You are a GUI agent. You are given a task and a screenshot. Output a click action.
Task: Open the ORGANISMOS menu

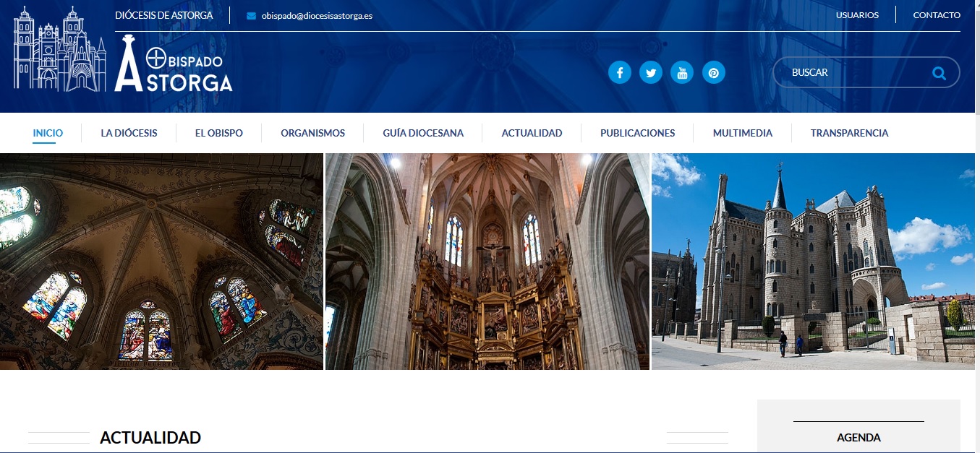[x=313, y=133]
